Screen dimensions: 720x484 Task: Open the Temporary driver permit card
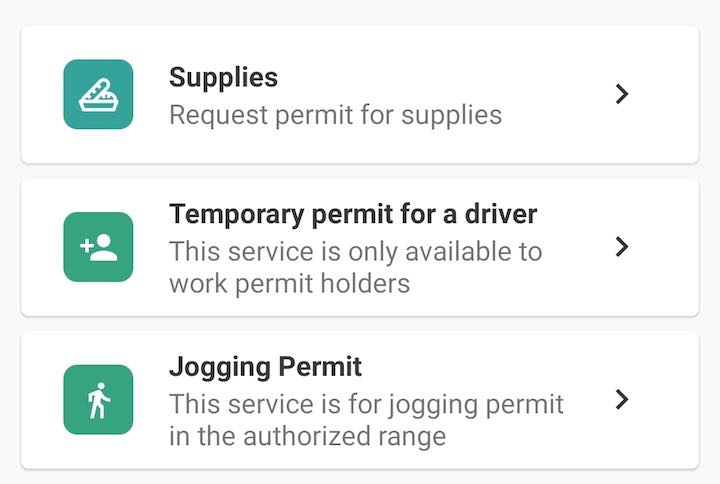pyautogui.click(x=360, y=247)
